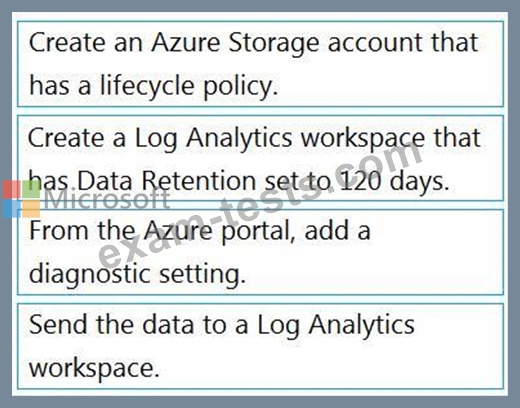Click the word 'workspace.' in the last box

click(x=95, y=369)
